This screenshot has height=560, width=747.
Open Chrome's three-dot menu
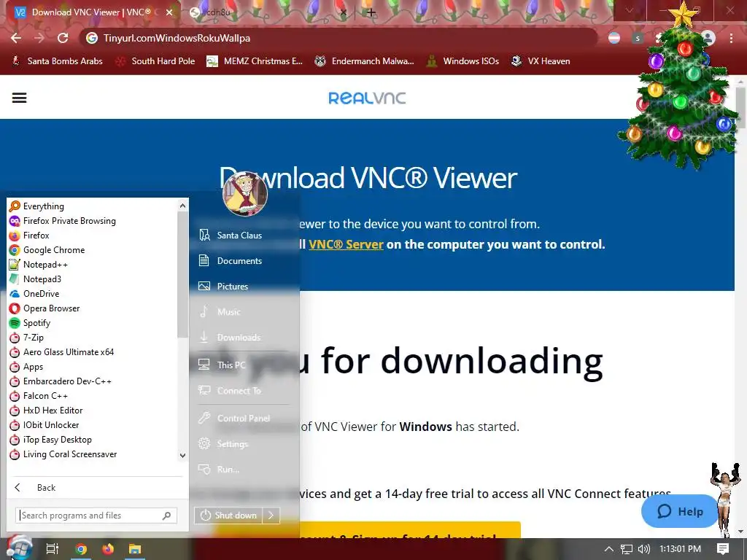point(731,38)
